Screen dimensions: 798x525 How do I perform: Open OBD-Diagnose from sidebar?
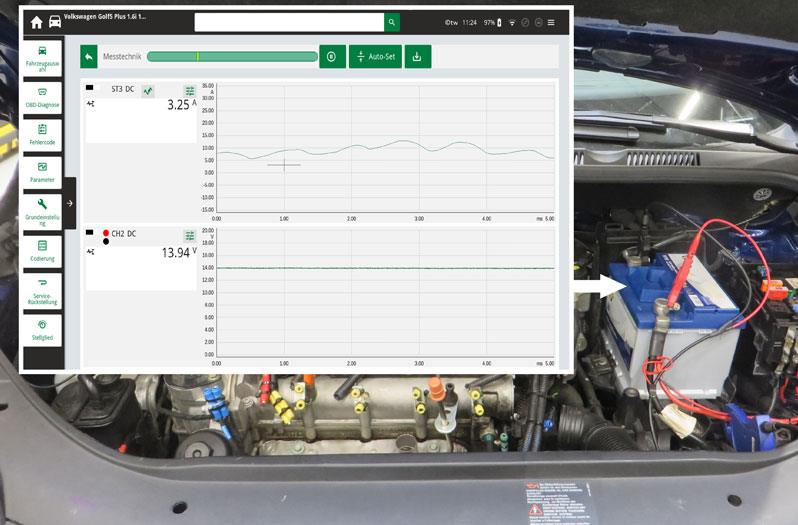42,96
